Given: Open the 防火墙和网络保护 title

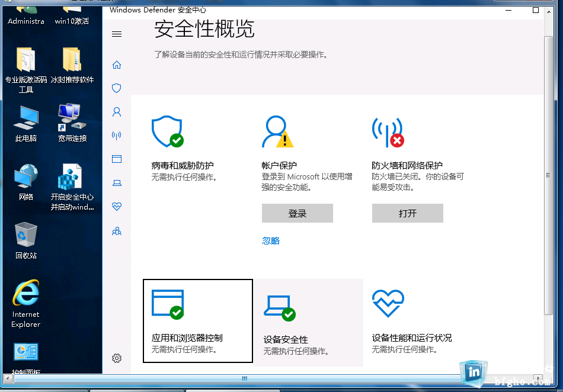Looking at the screenshot, I should (x=407, y=165).
